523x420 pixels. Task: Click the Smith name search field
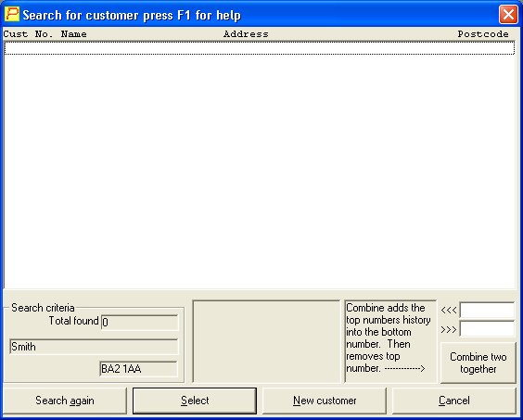[94, 347]
